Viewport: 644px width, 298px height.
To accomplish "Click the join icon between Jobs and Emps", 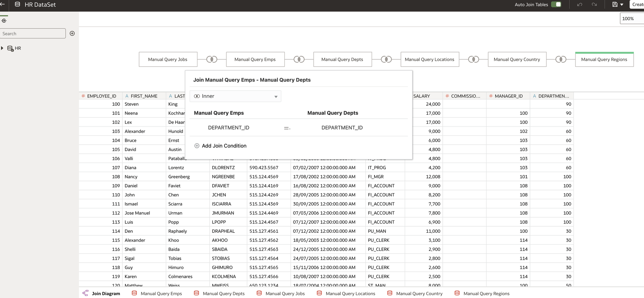I will click(x=212, y=59).
